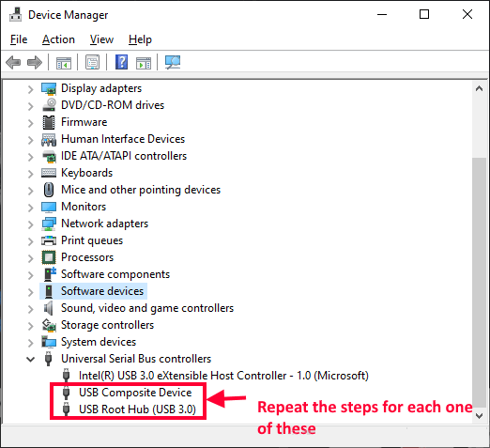Click the Universal Serial Bus controllers icon
Screen dimensions: 490x448
48,359
